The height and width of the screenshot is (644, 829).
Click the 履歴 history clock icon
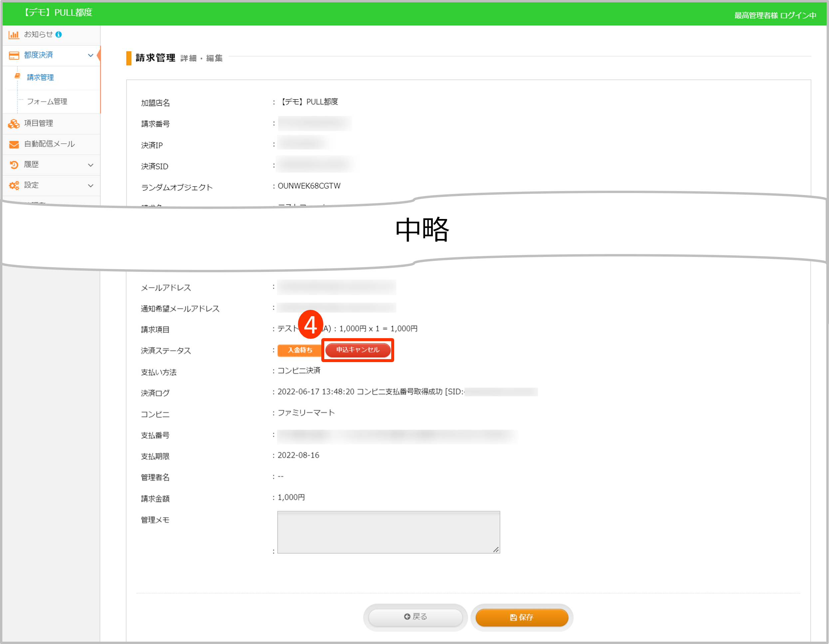(14, 165)
